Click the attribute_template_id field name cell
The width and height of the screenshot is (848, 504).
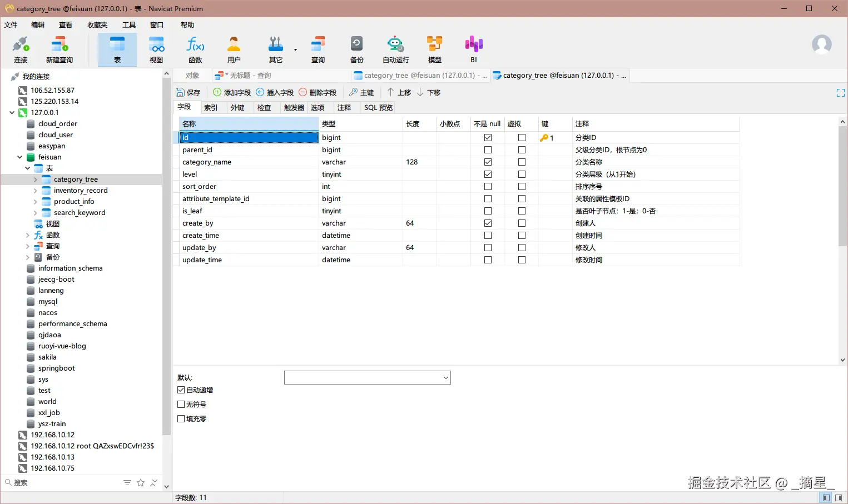point(249,199)
